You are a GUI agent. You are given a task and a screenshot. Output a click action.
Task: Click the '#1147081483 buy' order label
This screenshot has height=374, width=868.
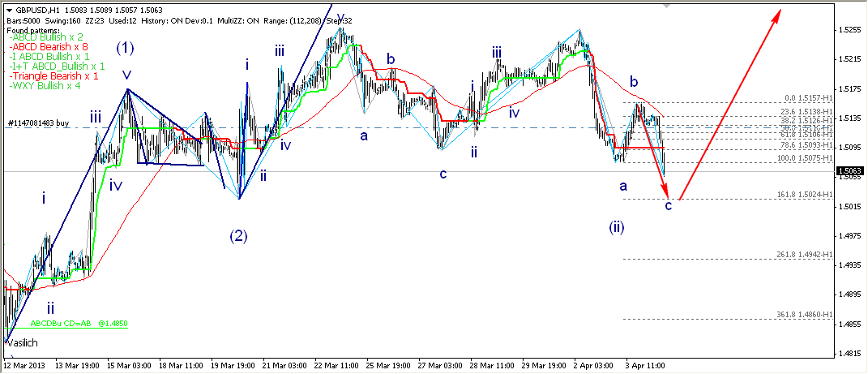(x=38, y=123)
